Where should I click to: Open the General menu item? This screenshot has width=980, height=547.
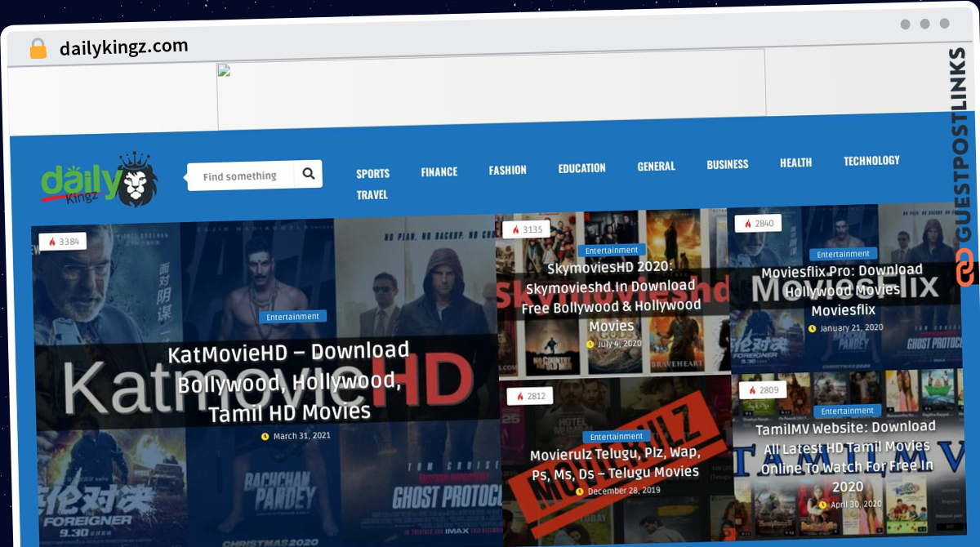click(x=657, y=166)
